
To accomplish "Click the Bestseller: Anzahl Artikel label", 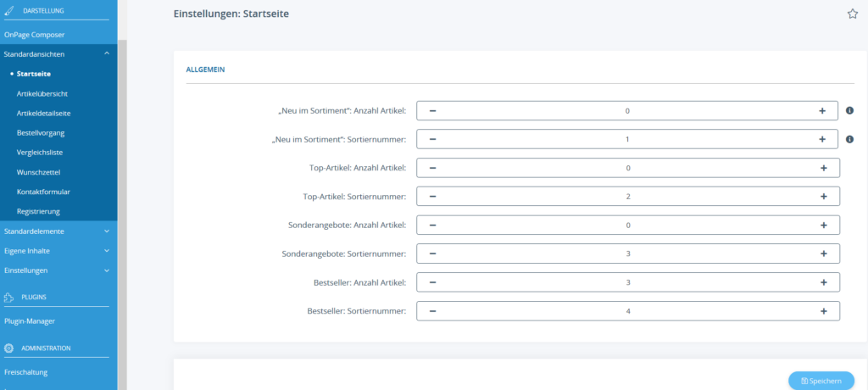I will [x=359, y=282].
